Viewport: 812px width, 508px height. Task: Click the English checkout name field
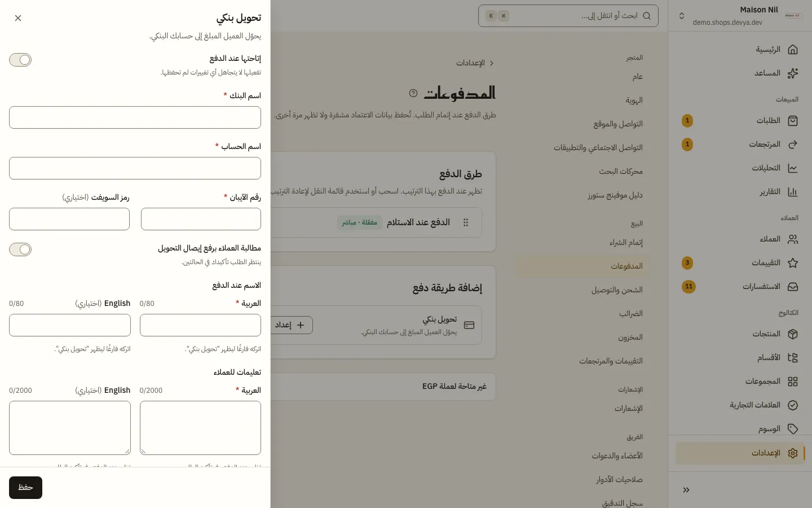[x=70, y=325]
